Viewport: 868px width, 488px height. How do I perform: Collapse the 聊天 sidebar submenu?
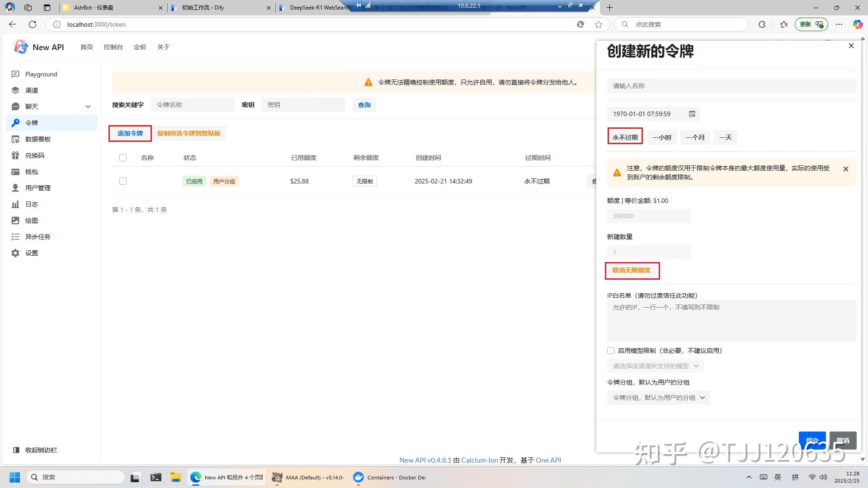(88, 106)
